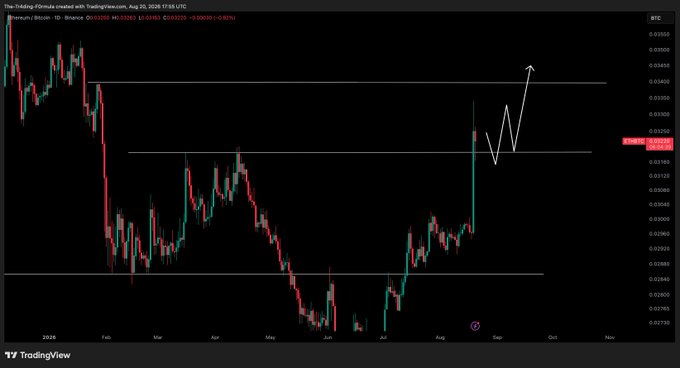Click the Jul label on time axis

pos(383,337)
